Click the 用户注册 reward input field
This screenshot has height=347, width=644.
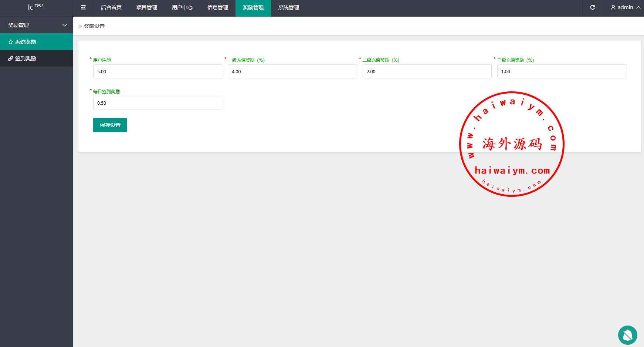coord(157,71)
